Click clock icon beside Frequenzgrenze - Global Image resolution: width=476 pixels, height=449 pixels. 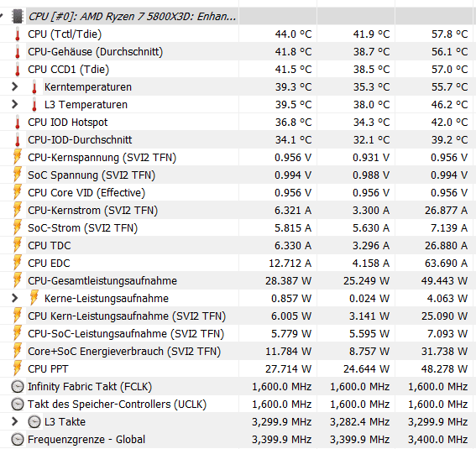[x=18, y=439]
